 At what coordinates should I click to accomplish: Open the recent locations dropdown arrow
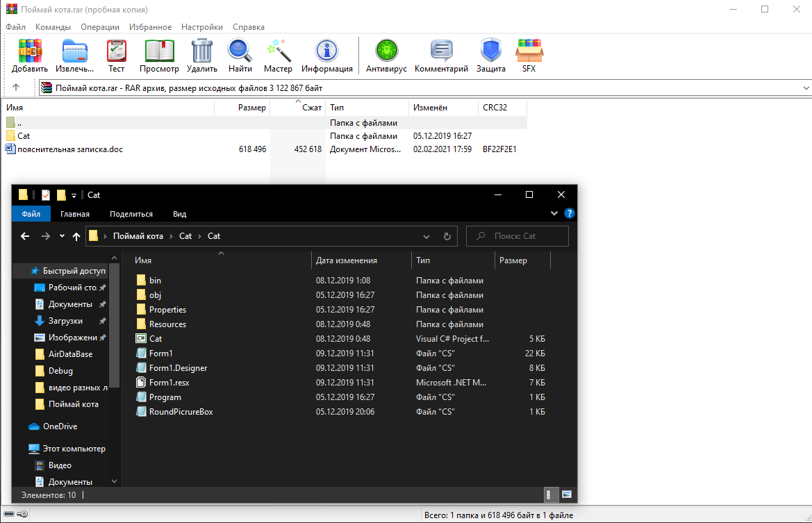pyautogui.click(x=62, y=236)
